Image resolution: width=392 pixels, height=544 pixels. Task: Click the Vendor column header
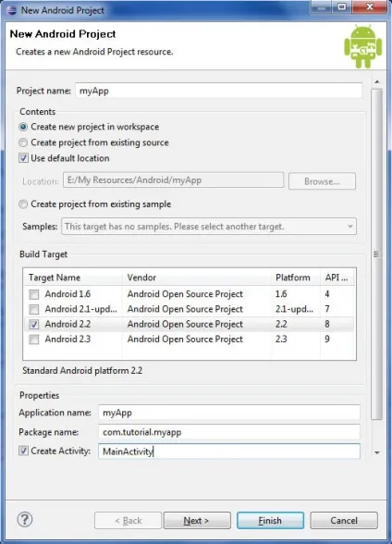click(x=197, y=278)
